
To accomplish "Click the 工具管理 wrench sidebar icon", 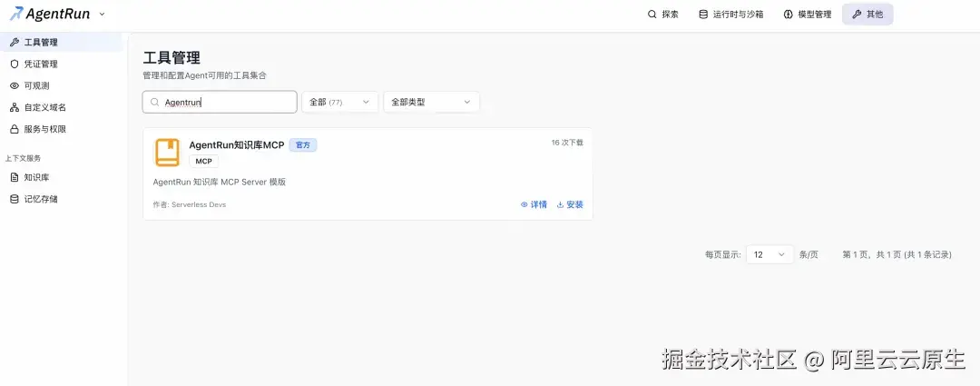I will (15, 43).
